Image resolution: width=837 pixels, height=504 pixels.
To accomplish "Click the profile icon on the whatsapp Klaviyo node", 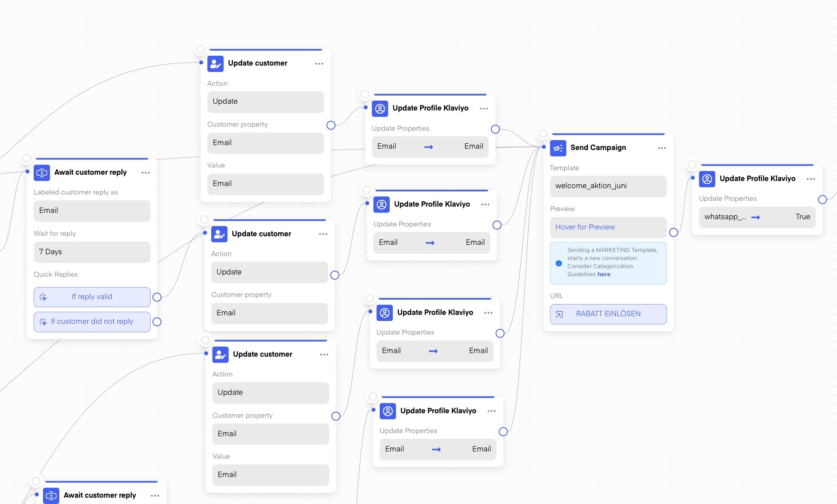I will coord(707,179).
